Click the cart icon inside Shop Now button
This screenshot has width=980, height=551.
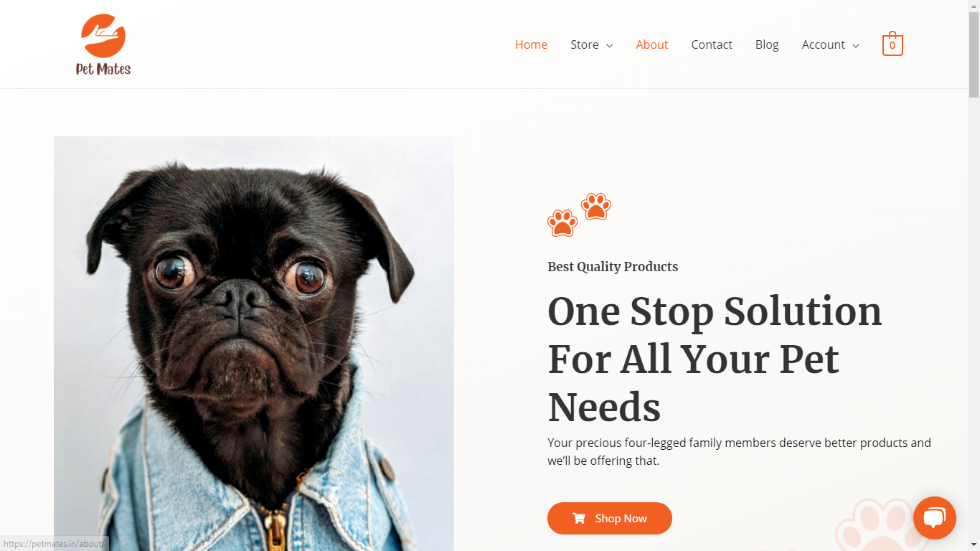tap(578, 518)
